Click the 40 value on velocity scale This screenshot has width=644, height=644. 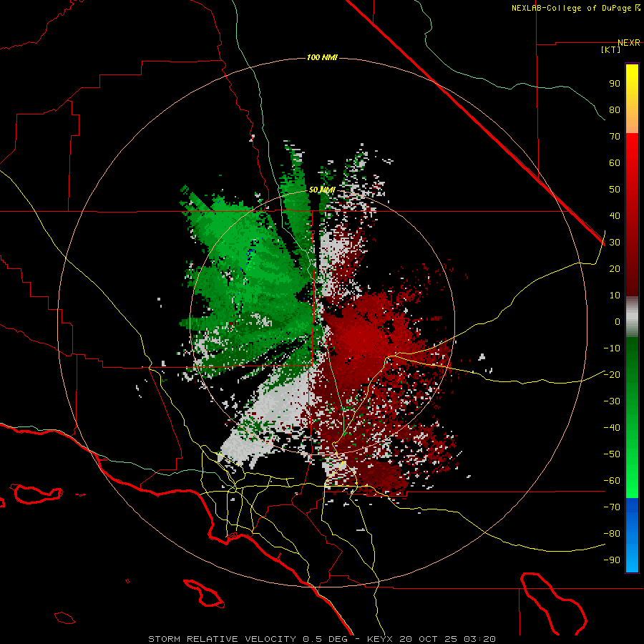tap(615, 215)
